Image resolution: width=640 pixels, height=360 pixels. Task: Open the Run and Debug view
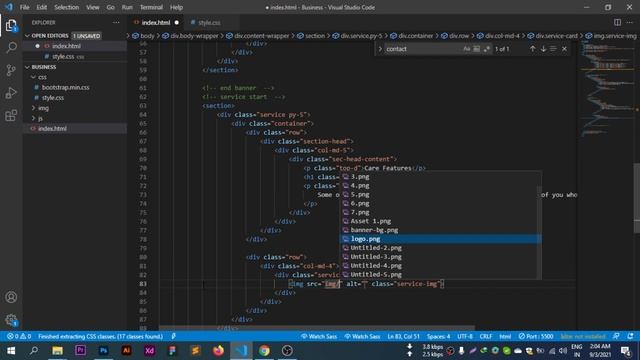coord(11,93)
